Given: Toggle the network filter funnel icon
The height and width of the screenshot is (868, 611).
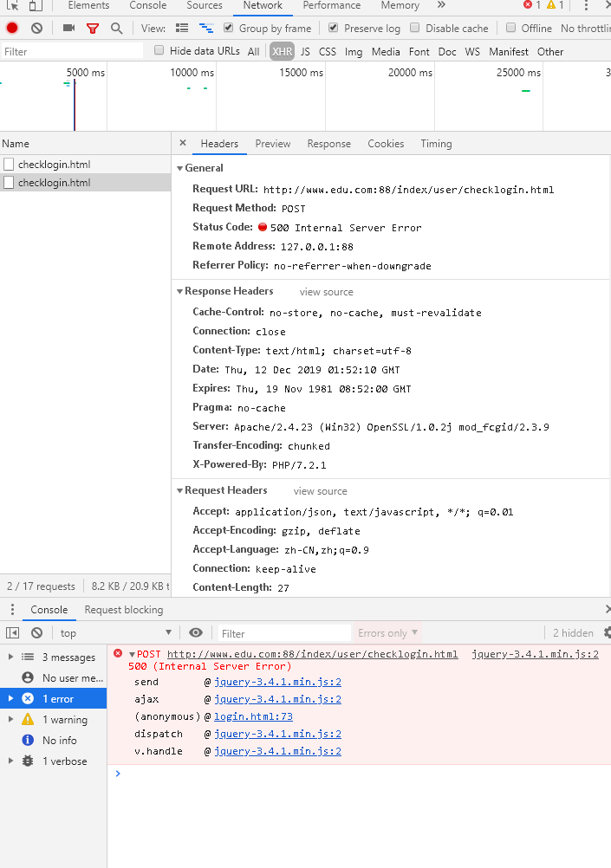Looking at the screenshot, I should coord(93,28).
